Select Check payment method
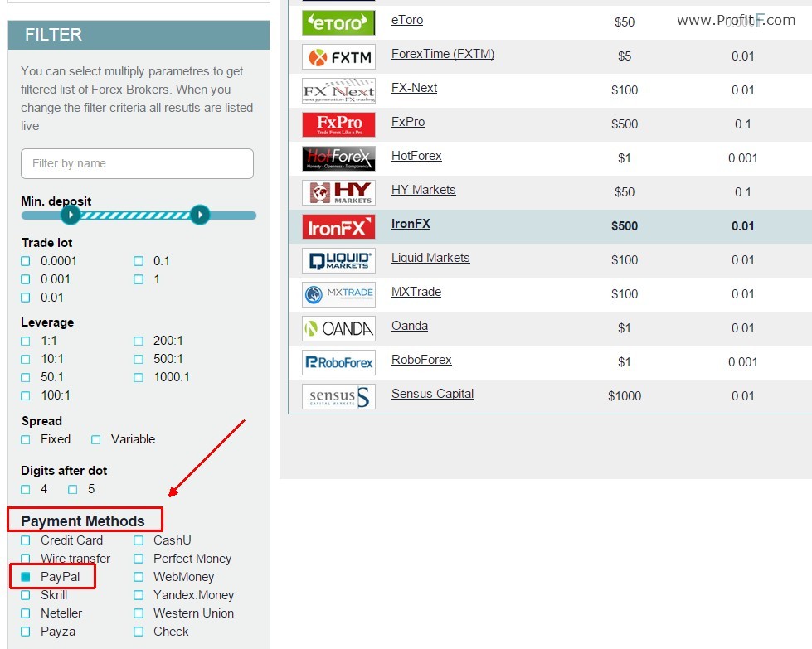Viewport: 812px width, 649px height. (139, 632)
